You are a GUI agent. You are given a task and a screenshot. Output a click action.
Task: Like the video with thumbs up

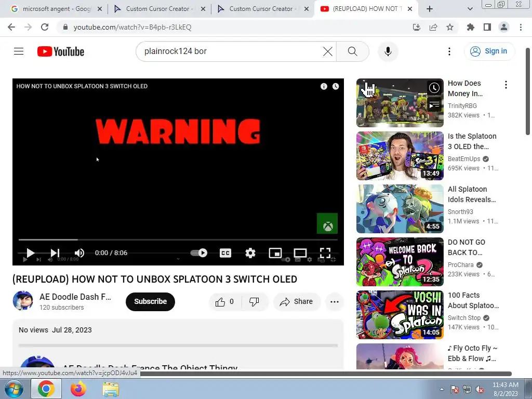(x=224, y=302)
